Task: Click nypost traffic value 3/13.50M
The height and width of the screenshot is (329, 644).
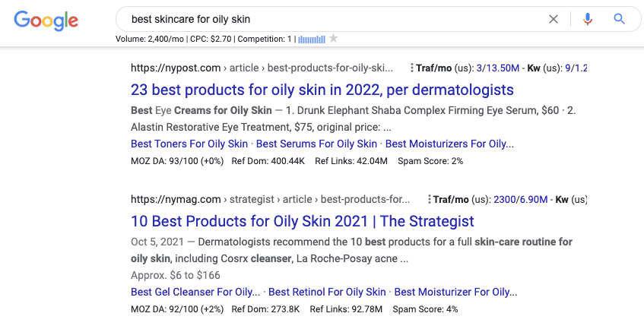Action: (498, 68)
